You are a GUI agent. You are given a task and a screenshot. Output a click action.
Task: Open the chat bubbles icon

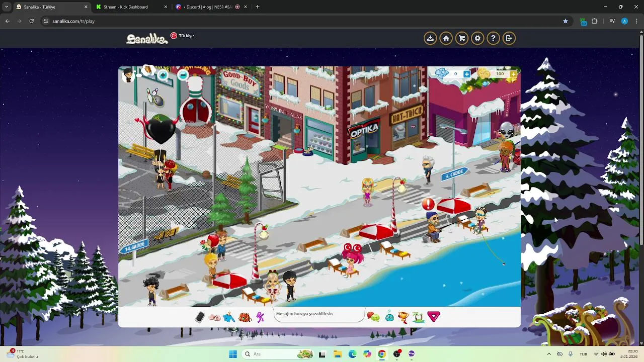[373, 317]
